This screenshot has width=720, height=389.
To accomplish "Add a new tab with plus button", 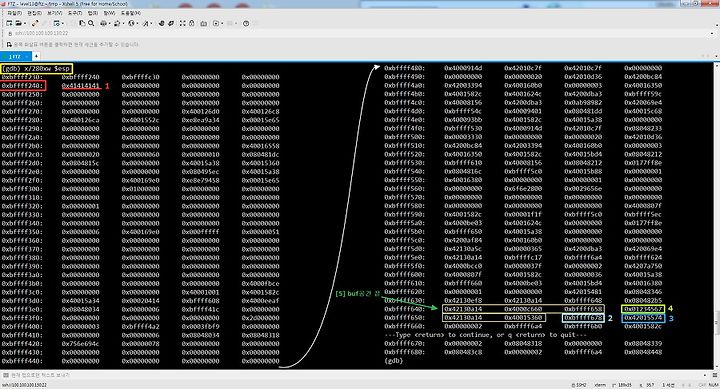I will pyautogui.click(x=36, y=56).
